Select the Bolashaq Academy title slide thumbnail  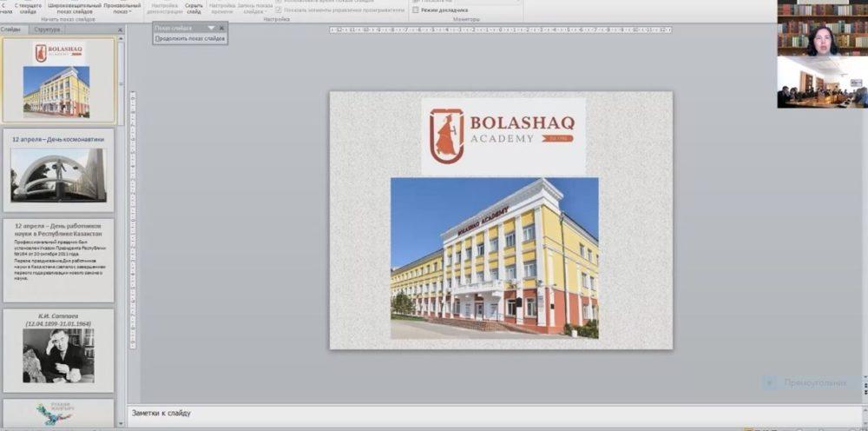59,80
